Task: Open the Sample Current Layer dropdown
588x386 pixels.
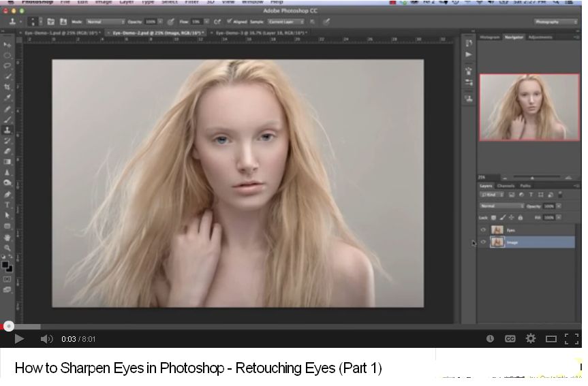Action: [285, 22]
